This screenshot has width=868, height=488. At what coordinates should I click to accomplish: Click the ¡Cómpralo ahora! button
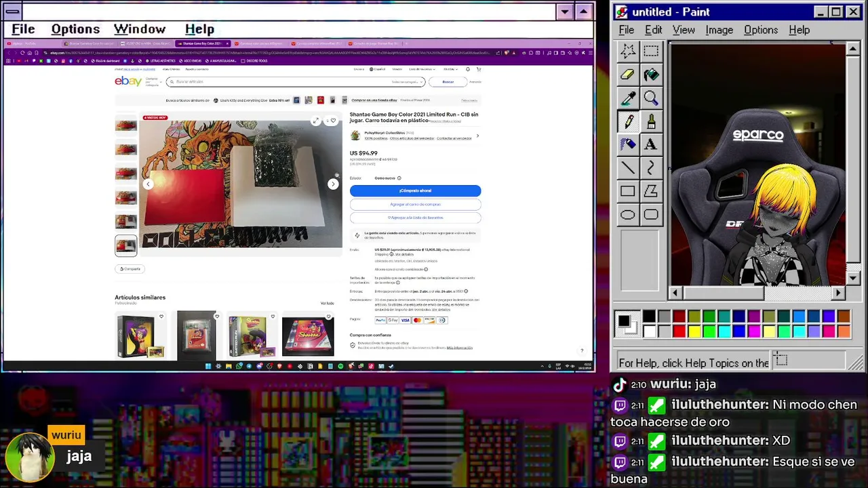click(415, 191)
